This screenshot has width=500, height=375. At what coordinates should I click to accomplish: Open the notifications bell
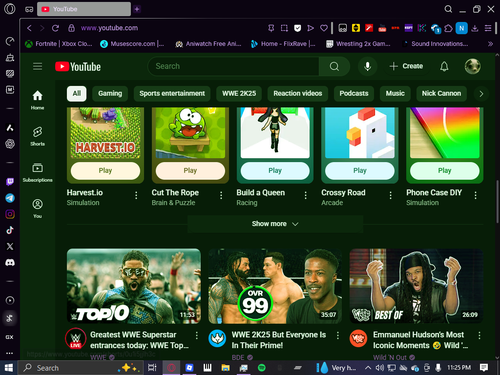(x=444, y=66)
